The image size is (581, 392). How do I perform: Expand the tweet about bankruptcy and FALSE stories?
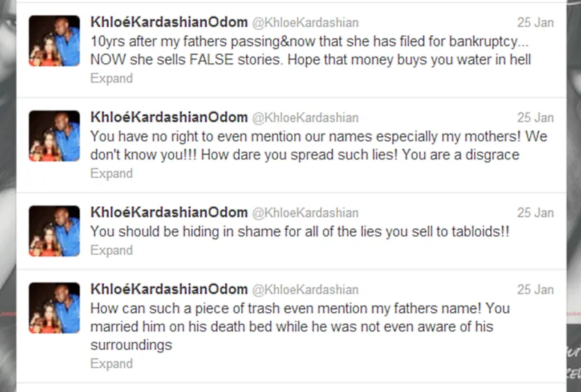(x=111, y=78)
